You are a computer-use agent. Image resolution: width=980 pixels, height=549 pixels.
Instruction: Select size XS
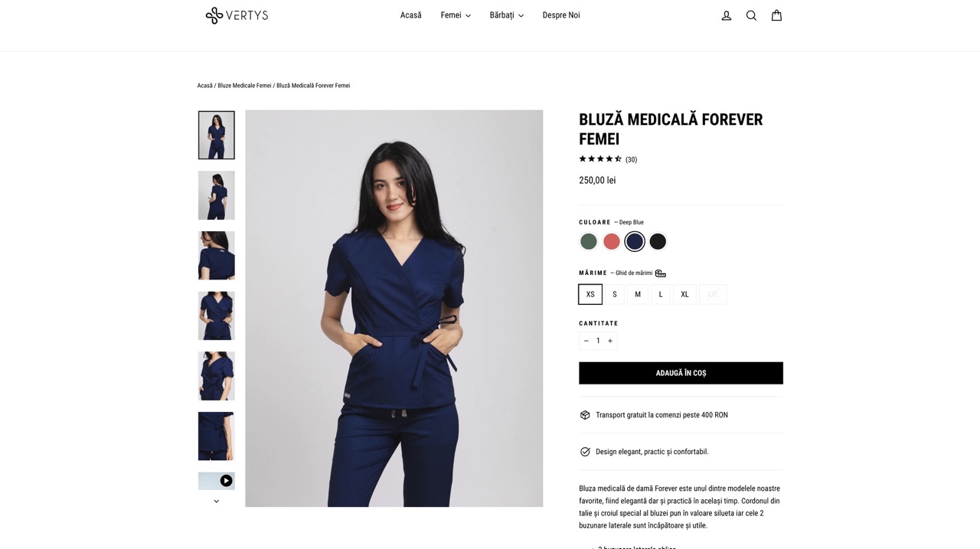pos(590,294)
